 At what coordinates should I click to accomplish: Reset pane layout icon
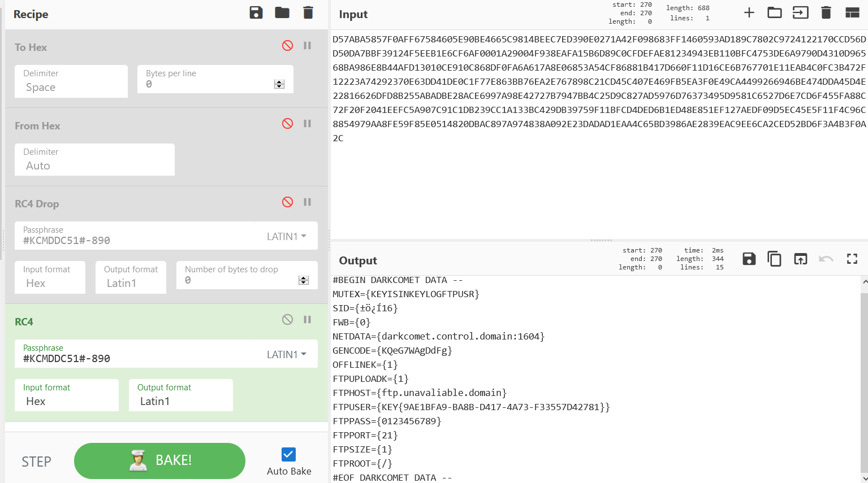[x=852, y=12]
